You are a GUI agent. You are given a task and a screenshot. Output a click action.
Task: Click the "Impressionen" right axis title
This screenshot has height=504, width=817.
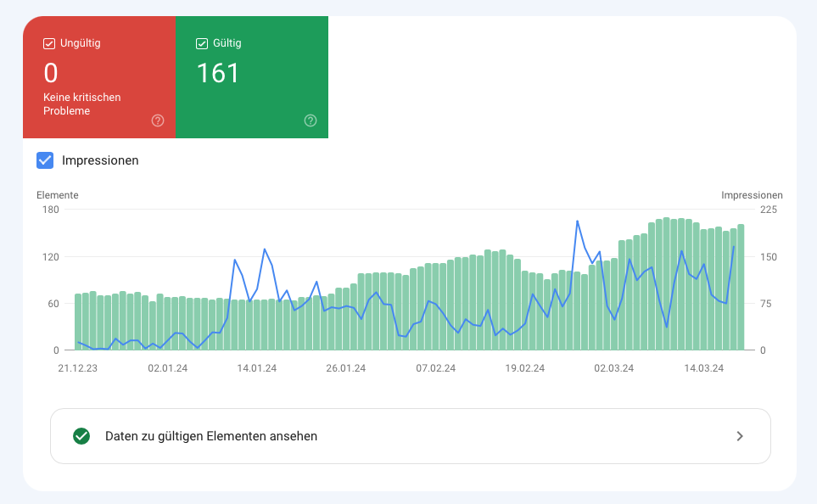[753, 194]
